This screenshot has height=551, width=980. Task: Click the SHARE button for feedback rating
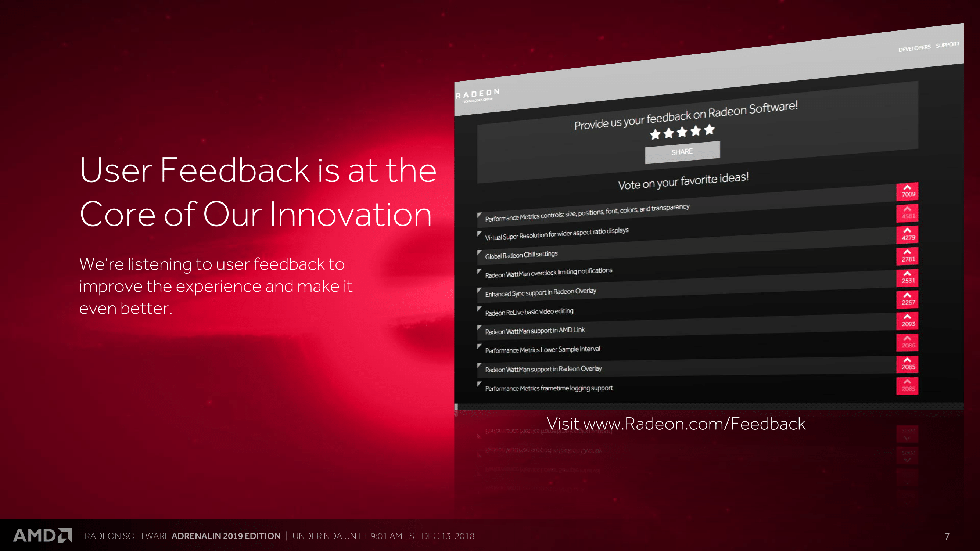click(681, 151)
